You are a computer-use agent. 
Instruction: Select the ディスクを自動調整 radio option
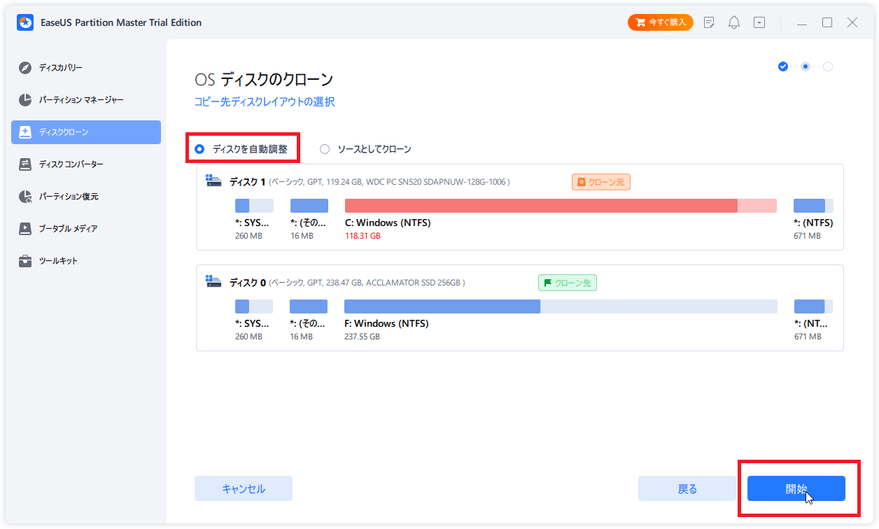[x=200, y=149]
